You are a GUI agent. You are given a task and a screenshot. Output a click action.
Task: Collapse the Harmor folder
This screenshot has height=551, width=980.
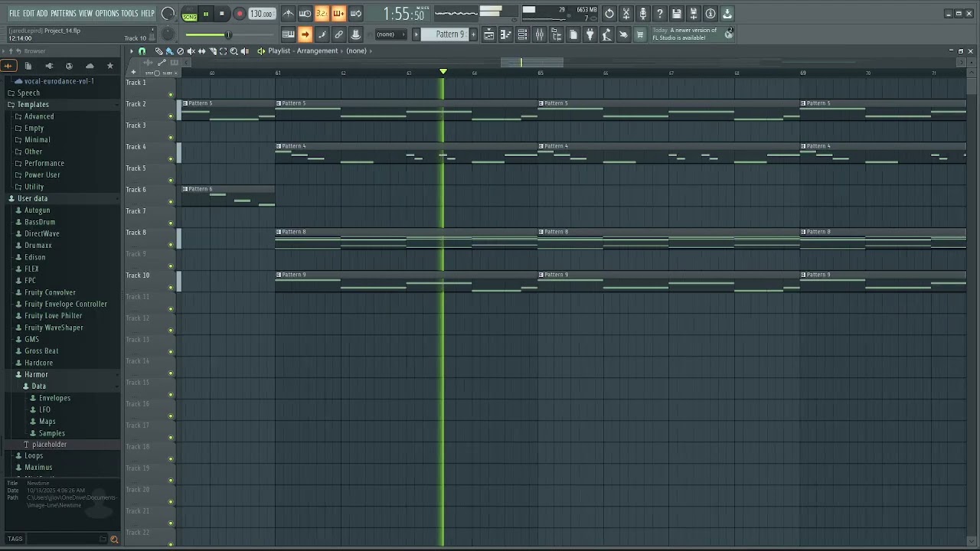[x=36, y=374]
